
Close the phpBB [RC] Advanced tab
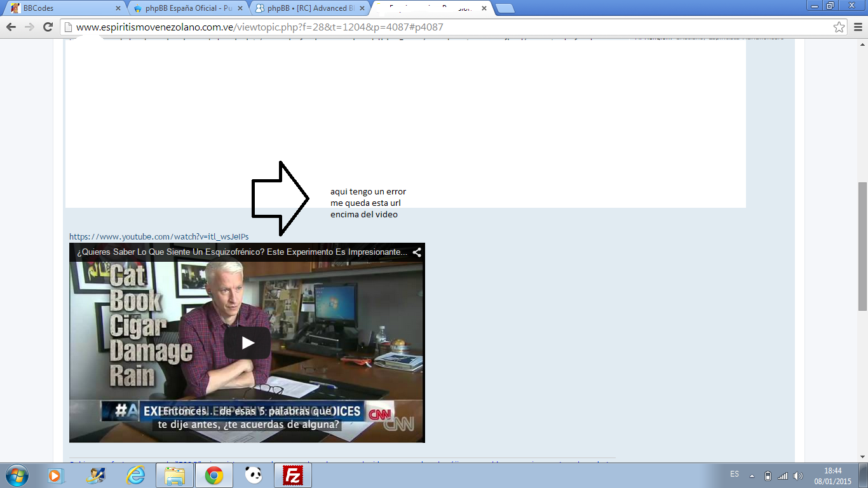pyautogui.click(x=362, y=8)
